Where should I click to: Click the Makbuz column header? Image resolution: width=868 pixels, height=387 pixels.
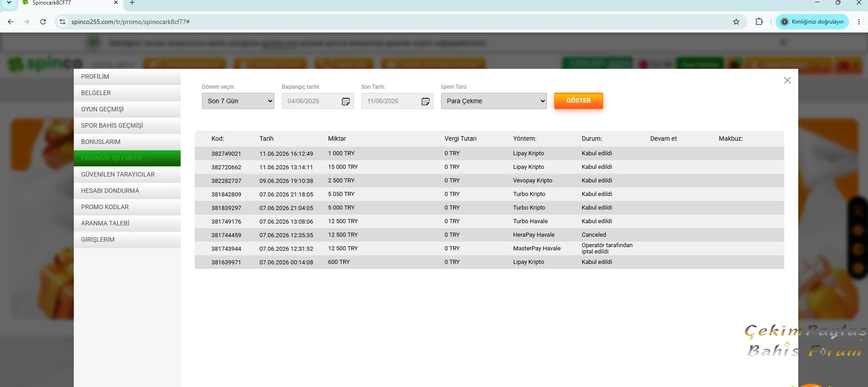(x=731, y=139)
